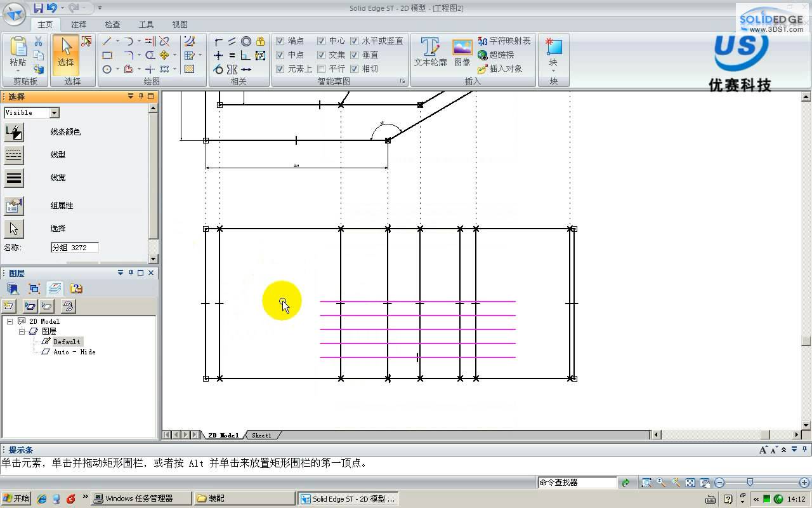Open the IntelliSketch (智能草图) dialog launcher
The height and width of the screenshot is (508, 812).
coord(402,81)
